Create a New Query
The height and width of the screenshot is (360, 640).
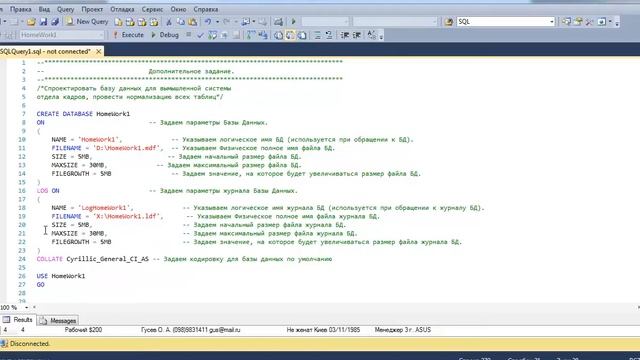coord(87,22)
